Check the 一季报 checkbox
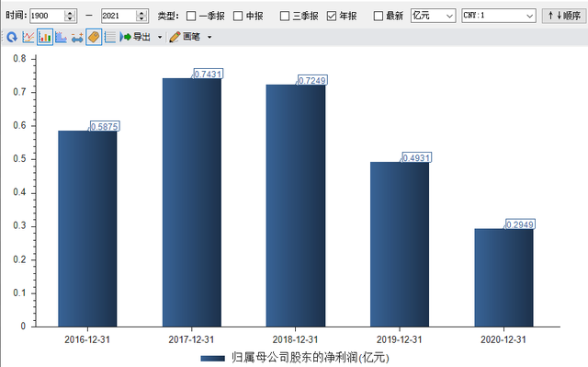 coord(191,16)
